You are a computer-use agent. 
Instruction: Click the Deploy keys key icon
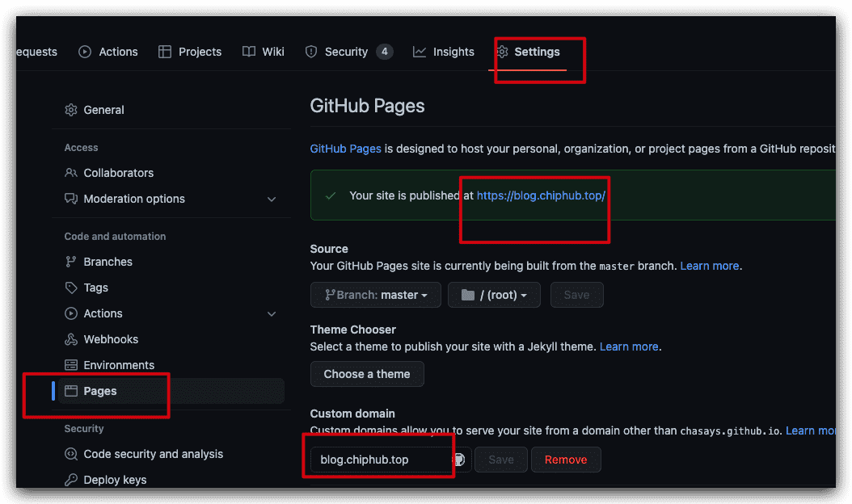click(x=71, y=480)
